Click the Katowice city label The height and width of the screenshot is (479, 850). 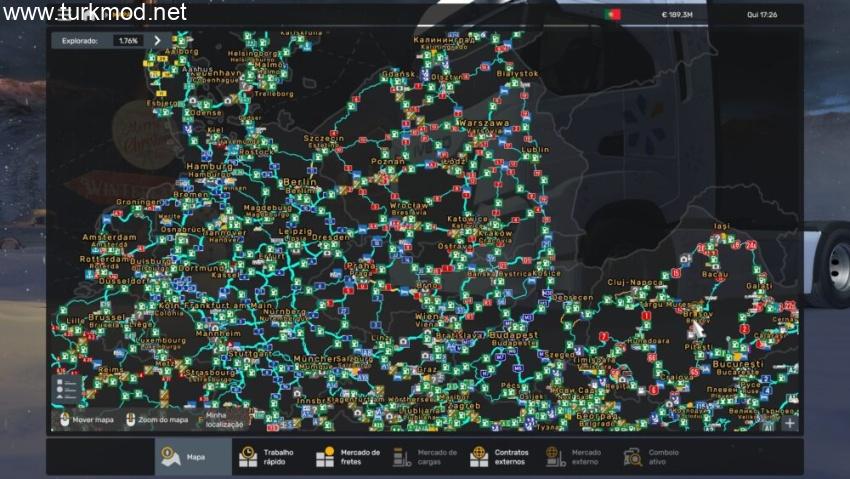point(467,219)
